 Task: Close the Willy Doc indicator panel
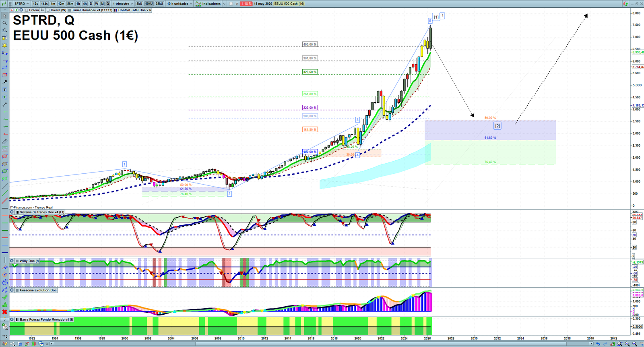pyautogui.click(x=12, y=261)
